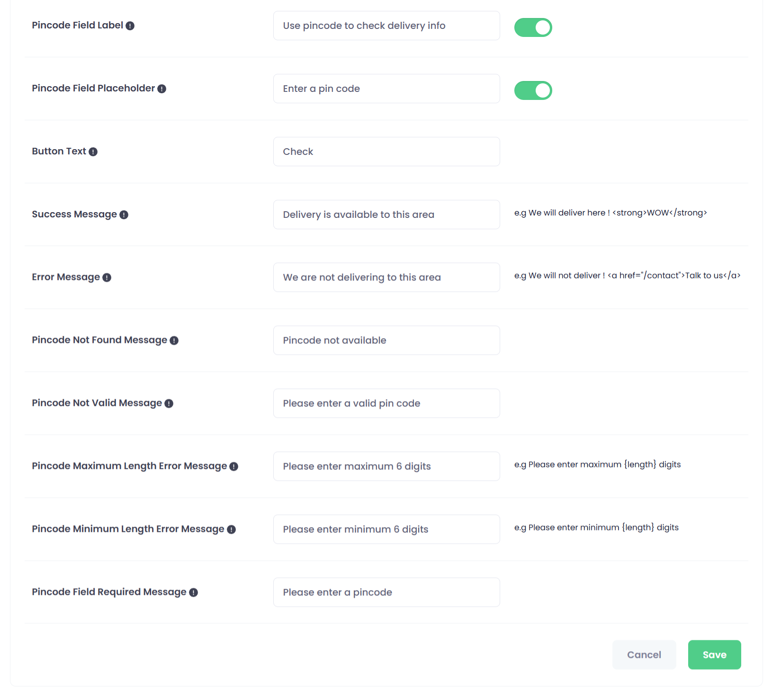Click info icon beside Pincode Field Label
The height and width of the screenshot is (700, 772).
click(130, 26)
